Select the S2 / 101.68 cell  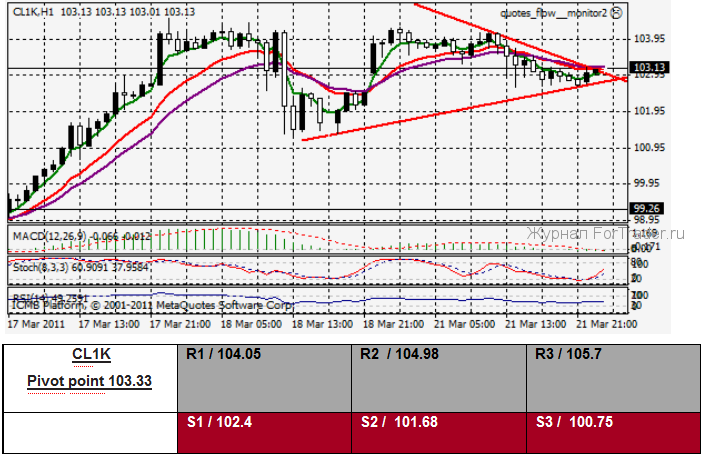[439, 433]
